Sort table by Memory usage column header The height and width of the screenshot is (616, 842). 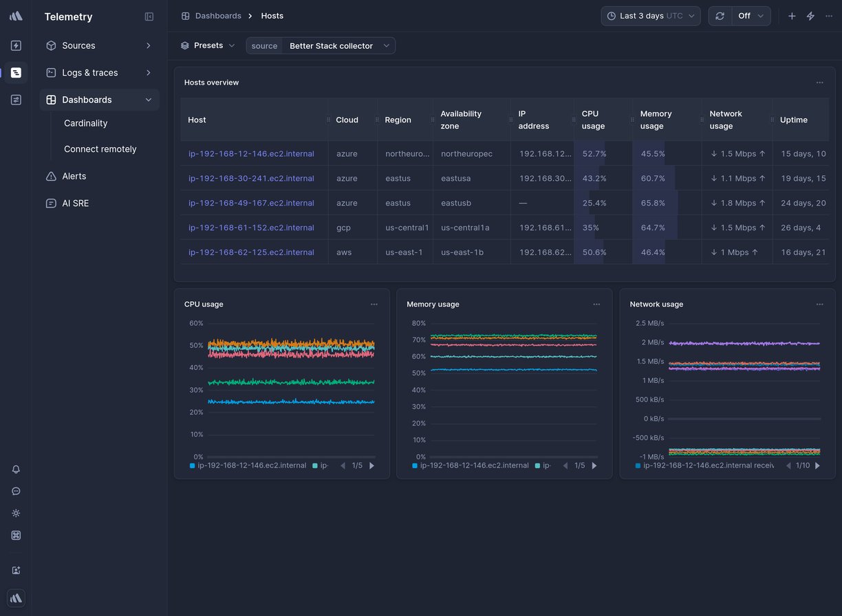pos(656,120)
